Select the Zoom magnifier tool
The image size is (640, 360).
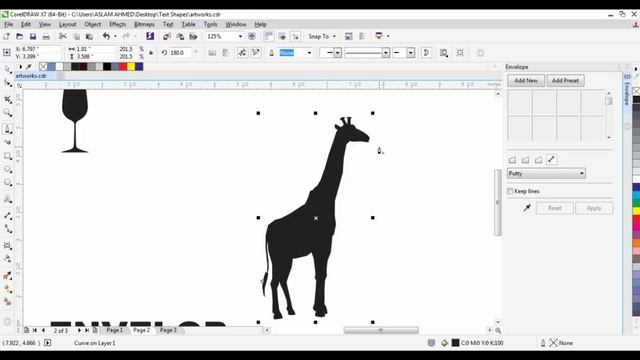pos(7,113)
